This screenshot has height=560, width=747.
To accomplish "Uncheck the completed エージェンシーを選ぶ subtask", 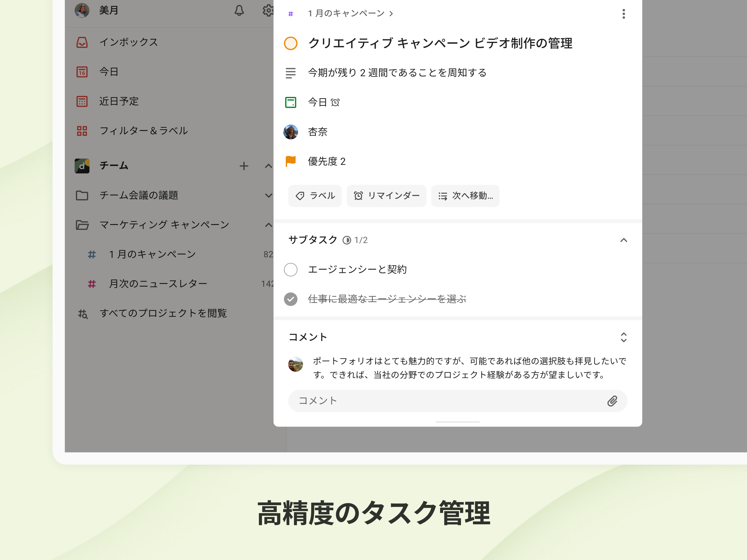I will pos(290,299).
